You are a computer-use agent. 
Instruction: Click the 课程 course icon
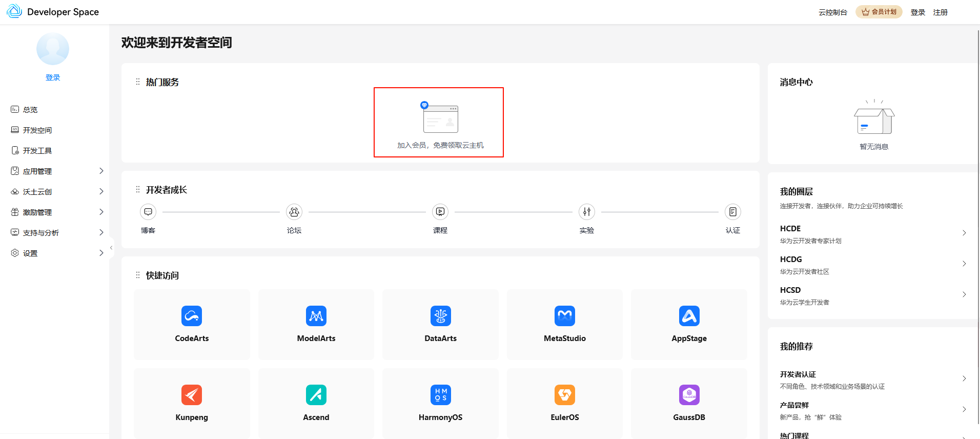pyautogui.click(x=440, y=212)
